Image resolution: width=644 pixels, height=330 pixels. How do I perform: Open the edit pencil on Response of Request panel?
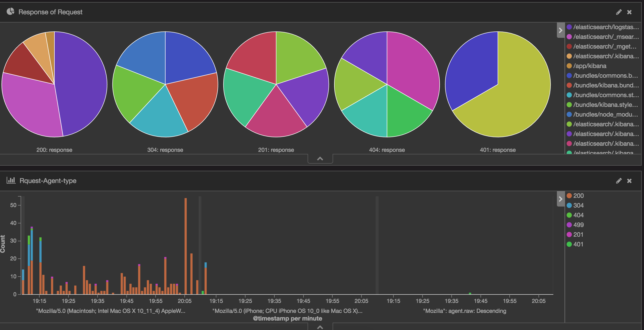(619, 12)
